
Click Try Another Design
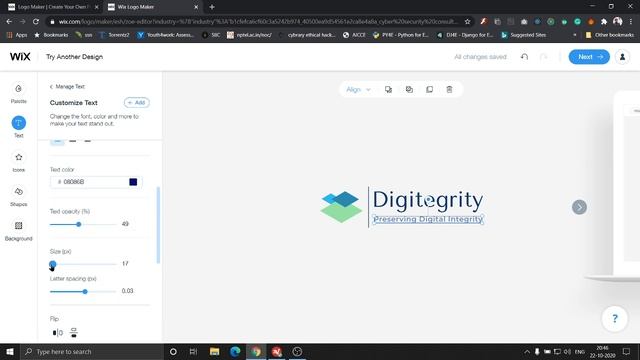pos(74,57)
